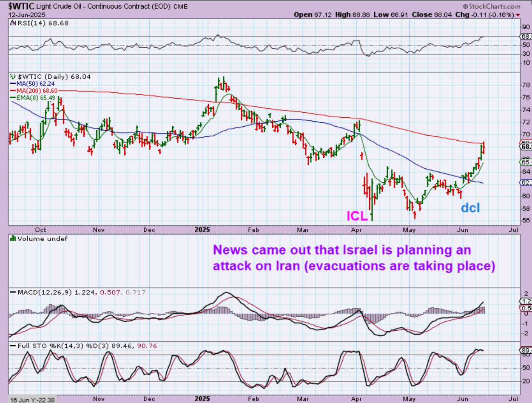The height and width of the screenshot is (403, 532).
Task: Click the EMA(8) 65.49 legend entry
Action: [x=36, y=97]
